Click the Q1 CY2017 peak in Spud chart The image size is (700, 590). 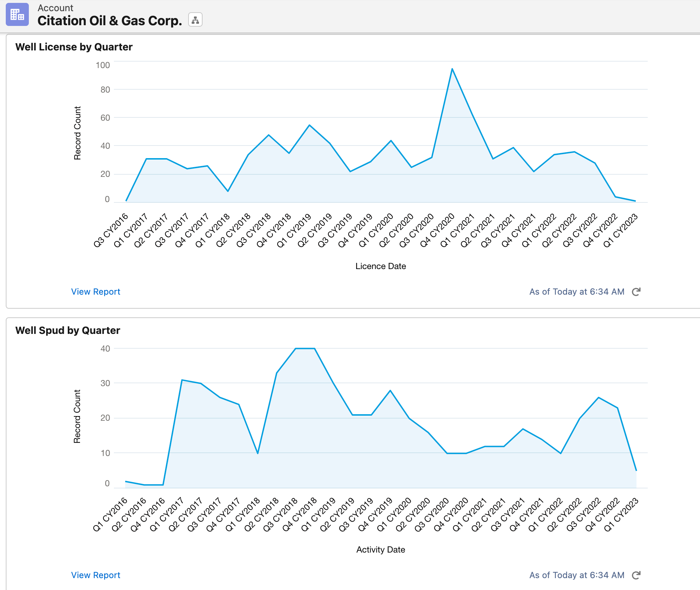pos(182,380)
